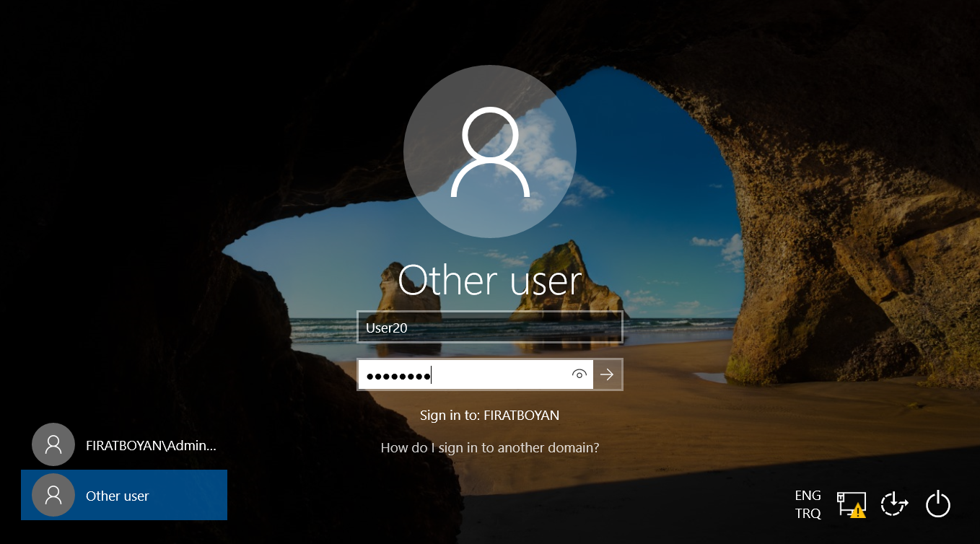Click the 'Sign in to: FIRATBOYAN' text
This screenshot has height=544, width=980.
tap(490, 416)
